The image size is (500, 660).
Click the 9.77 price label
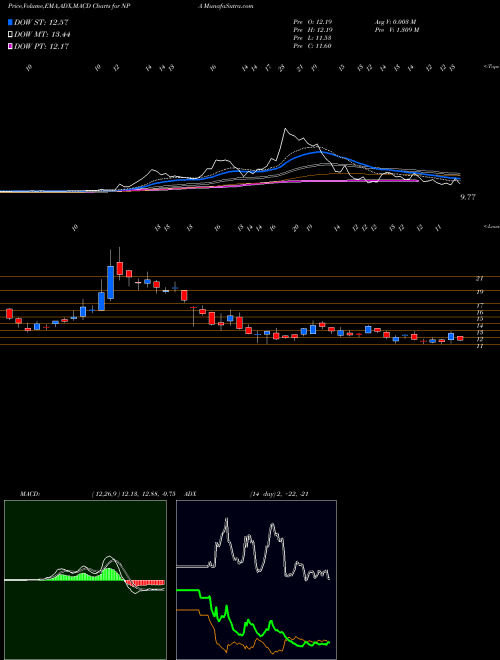[x=468, y=197]
